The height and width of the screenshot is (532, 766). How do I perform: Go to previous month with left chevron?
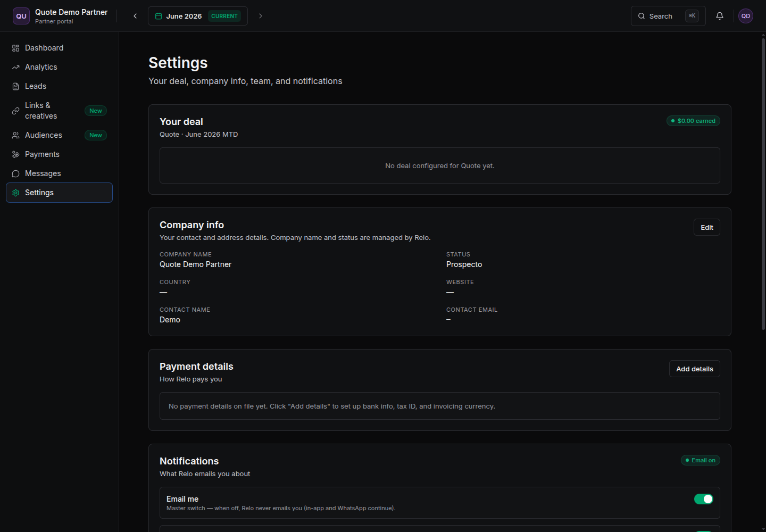pos(135,16)
